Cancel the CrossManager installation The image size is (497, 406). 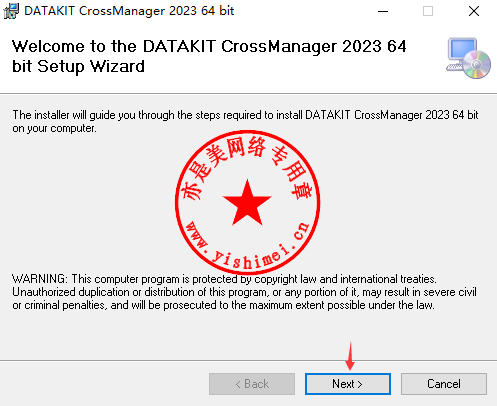click(x=444, y=384)
